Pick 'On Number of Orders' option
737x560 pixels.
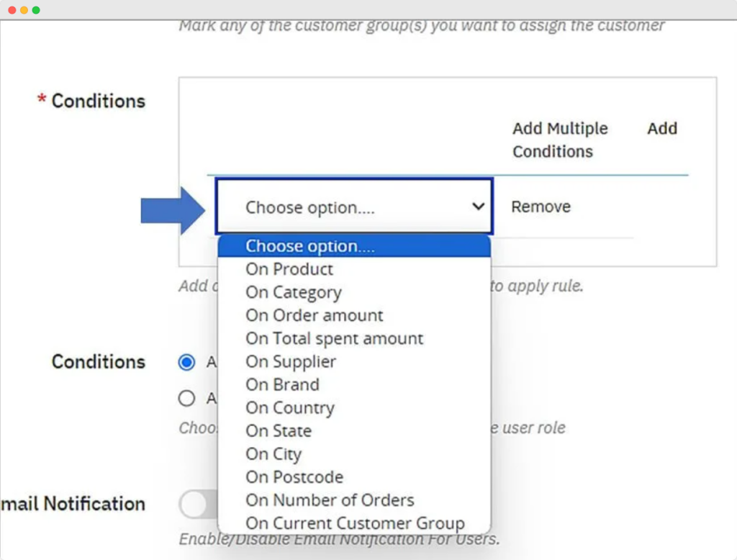pos(330,500)
